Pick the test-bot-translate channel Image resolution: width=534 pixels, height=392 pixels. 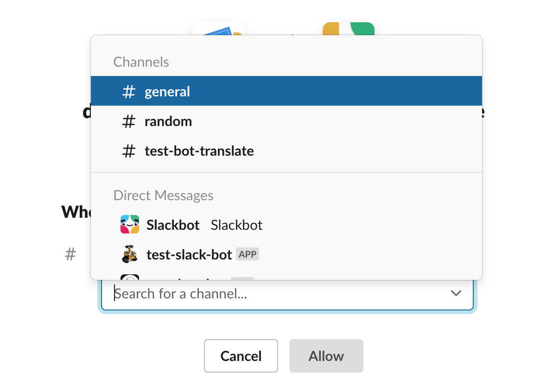(x=286, y=151)
